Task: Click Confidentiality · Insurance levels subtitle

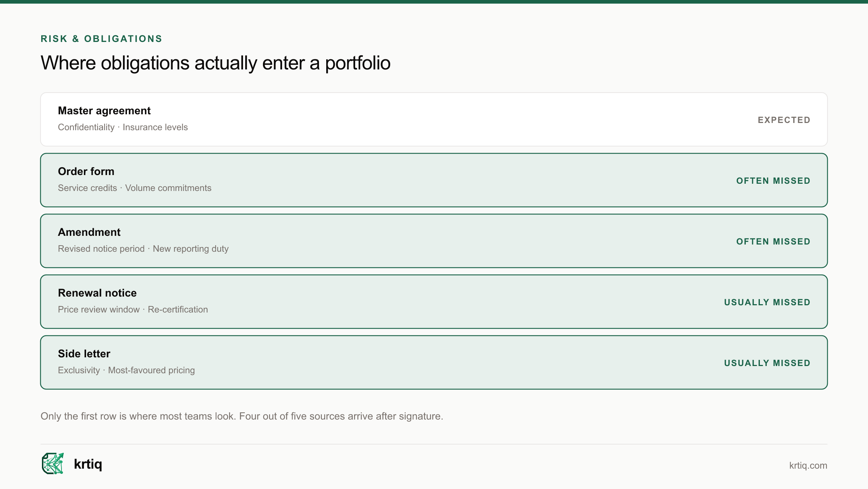Action: 123,127
